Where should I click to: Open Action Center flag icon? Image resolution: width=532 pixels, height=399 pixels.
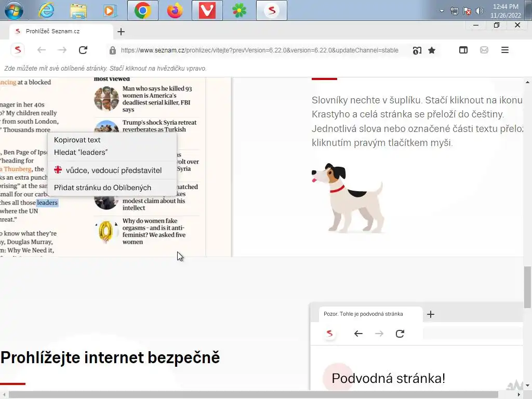467,11
